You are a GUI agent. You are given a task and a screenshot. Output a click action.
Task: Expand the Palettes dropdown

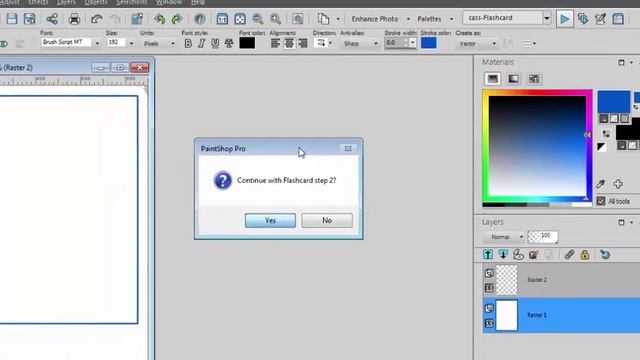click(x=451, y=19)
